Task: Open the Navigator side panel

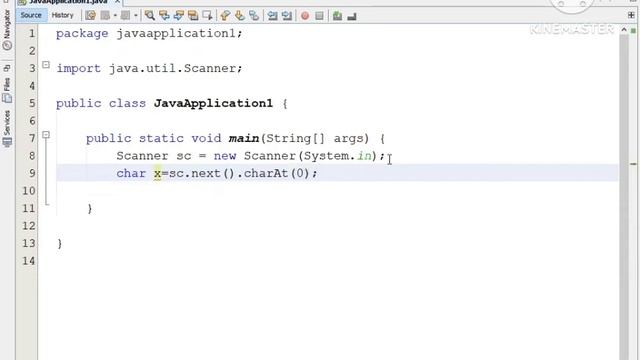Action: click(7, 29)
